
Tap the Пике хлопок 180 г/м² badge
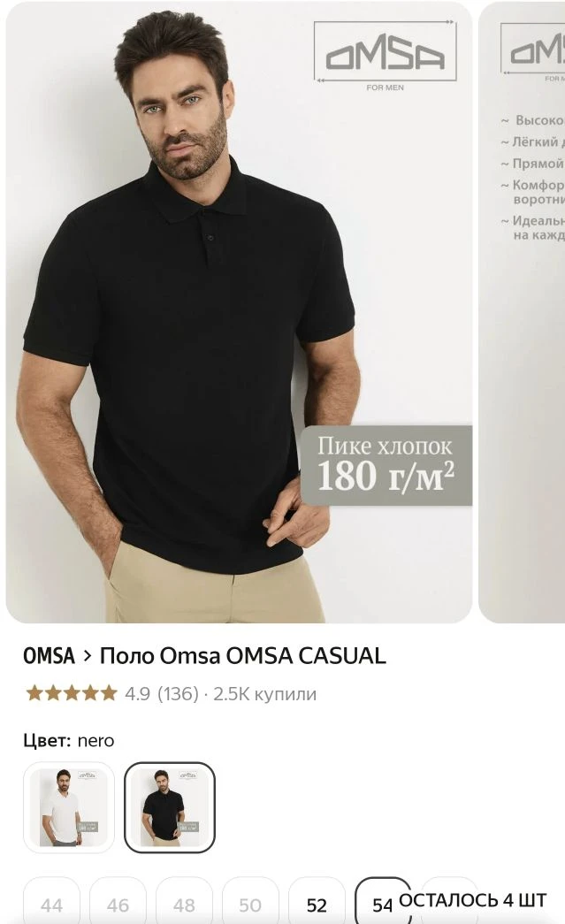pos(386,465)
